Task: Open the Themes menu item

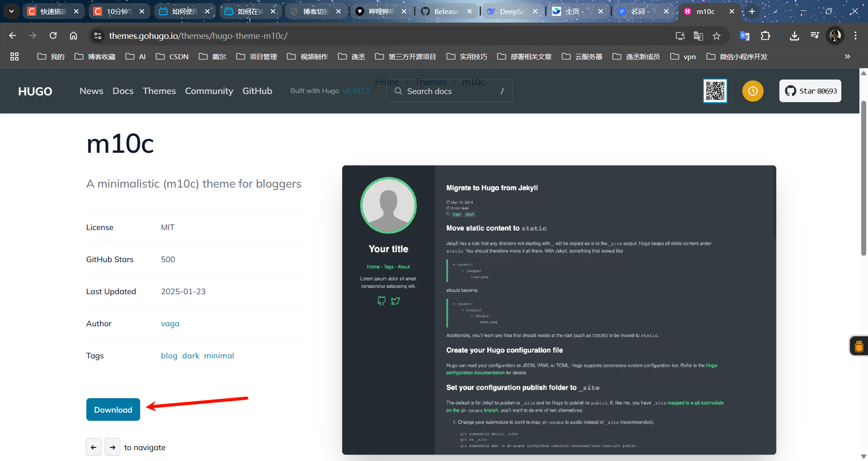Action: 159,91
